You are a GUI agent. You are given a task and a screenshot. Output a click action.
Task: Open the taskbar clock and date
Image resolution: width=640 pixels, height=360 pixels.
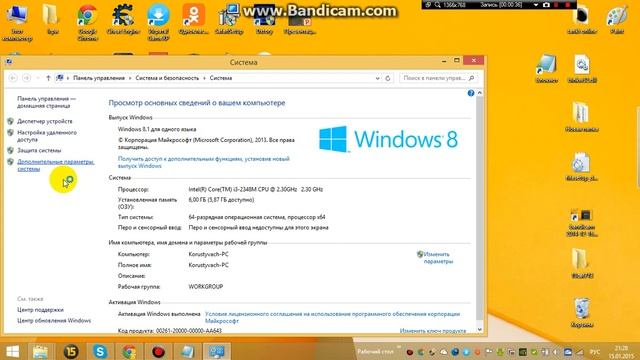pos(621,352)
